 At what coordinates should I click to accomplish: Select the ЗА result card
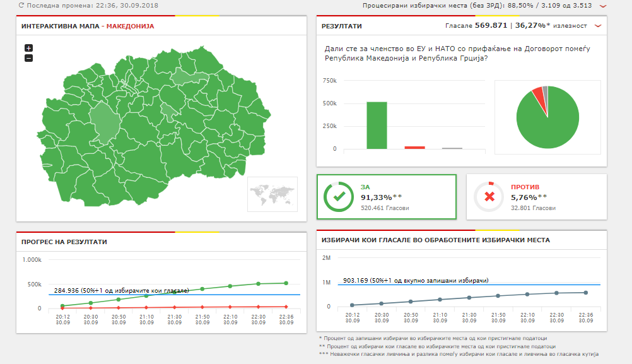pyautogui.click(x=386, y=197)
